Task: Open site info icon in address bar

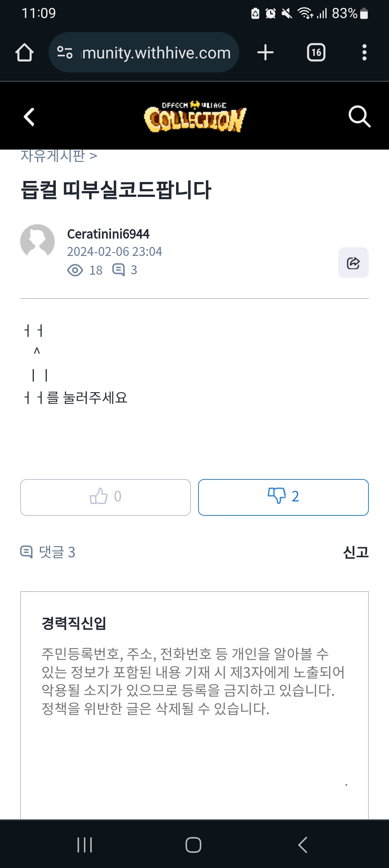Action: pos(65,53)
